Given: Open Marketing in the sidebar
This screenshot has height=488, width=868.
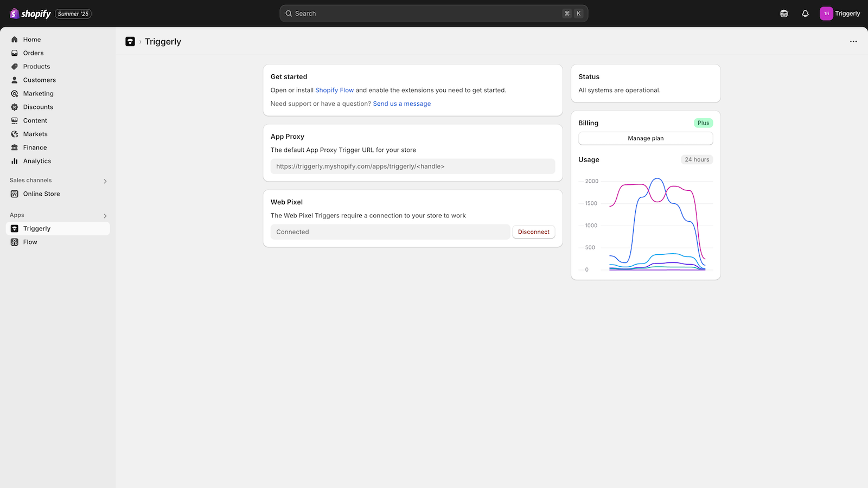Looking at the screenshot, I should coord(58,94).
